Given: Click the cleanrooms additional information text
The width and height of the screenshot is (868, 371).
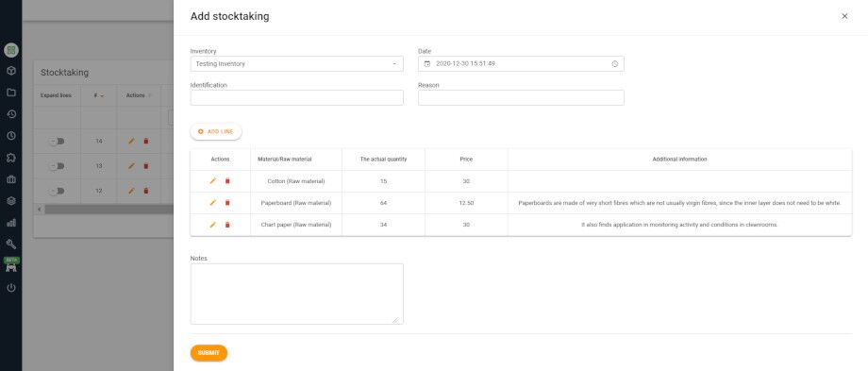Looking at the screenshot, I should pyautogui.click(x=679, y=225).
